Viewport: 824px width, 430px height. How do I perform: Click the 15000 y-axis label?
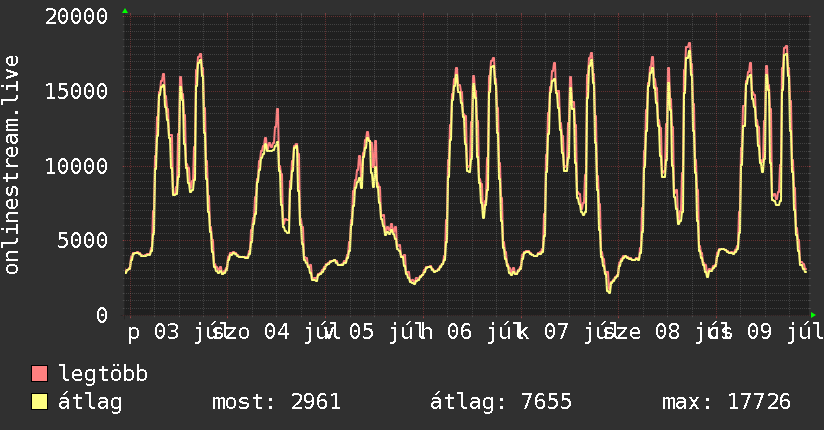[76, 91]
